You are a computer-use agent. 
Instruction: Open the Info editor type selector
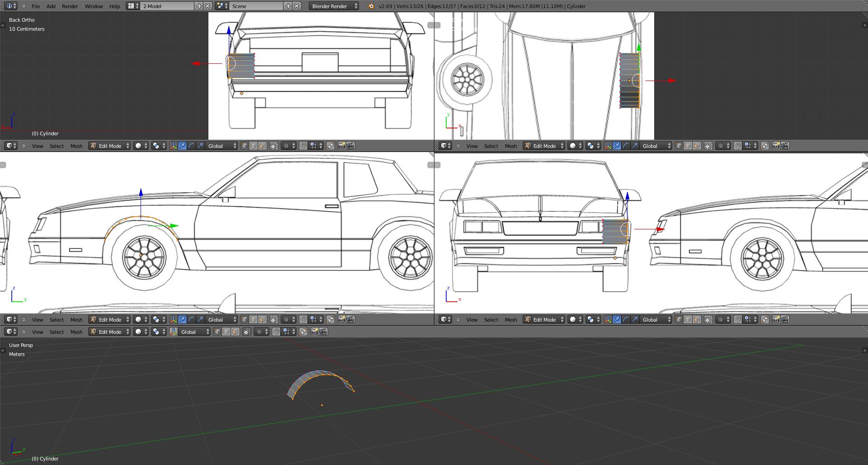(x=11, y=6)
